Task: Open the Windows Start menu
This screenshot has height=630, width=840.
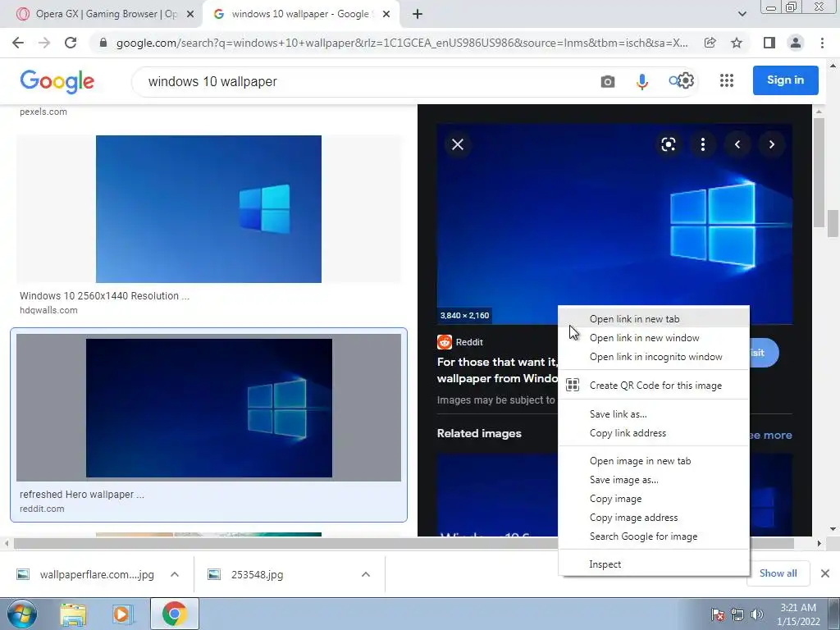Action: tap(21, 614)
